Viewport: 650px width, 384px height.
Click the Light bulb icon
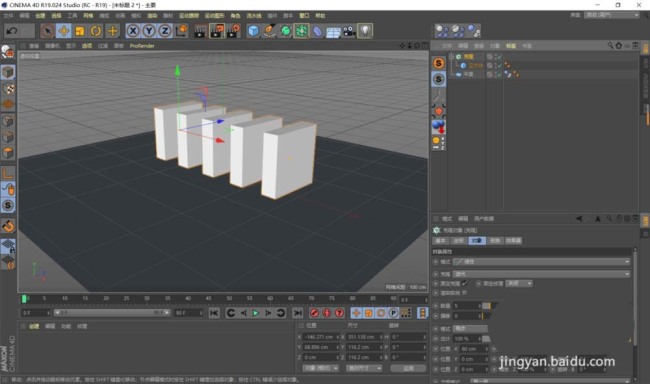365,31
